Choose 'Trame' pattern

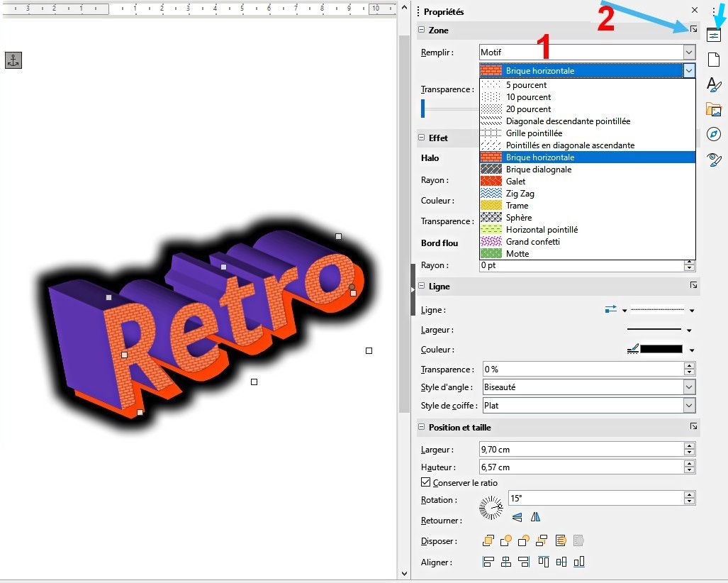[x=588, y=206]
